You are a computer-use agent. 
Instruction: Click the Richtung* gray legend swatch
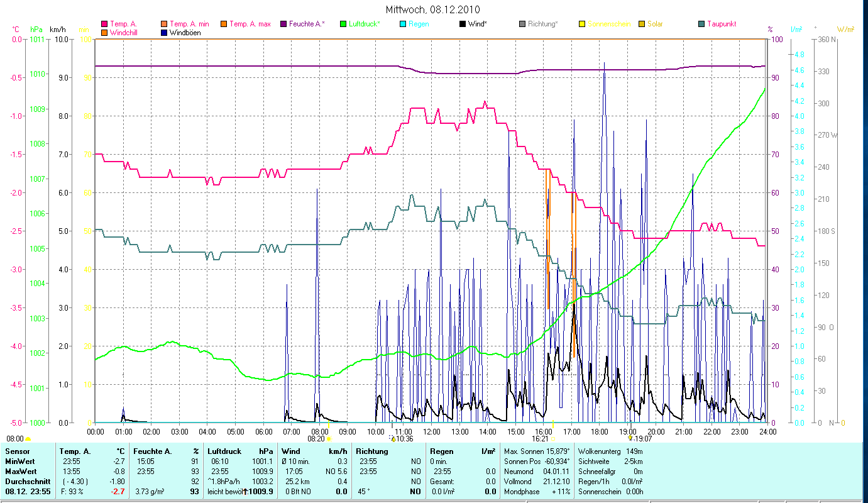pyautogui.click(x=522, y=24)
